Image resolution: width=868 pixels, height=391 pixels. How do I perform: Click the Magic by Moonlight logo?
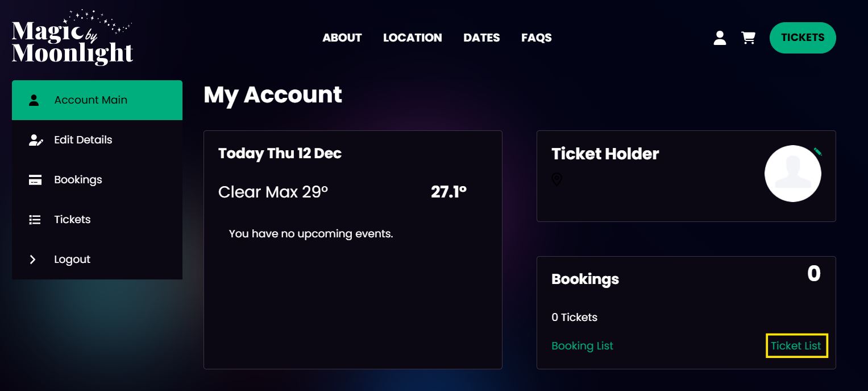72,38
